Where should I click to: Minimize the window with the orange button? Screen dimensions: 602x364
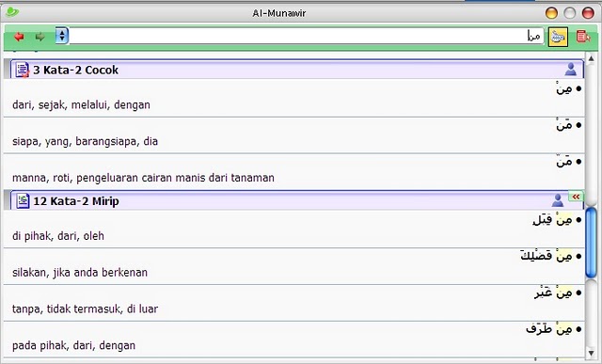551,13
